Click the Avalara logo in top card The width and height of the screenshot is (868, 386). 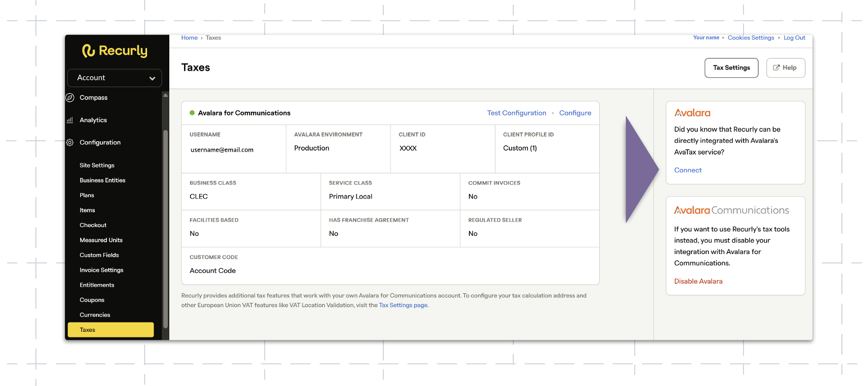point(692,113)
